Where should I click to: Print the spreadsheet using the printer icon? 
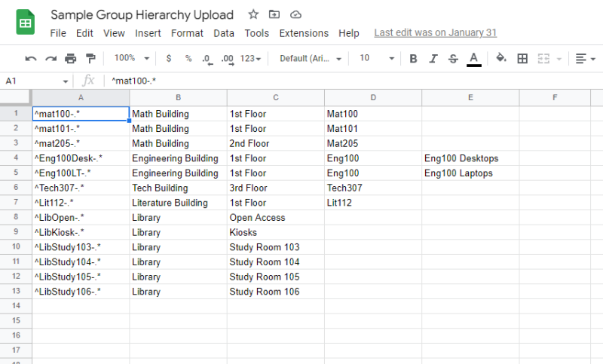[71, 59]
